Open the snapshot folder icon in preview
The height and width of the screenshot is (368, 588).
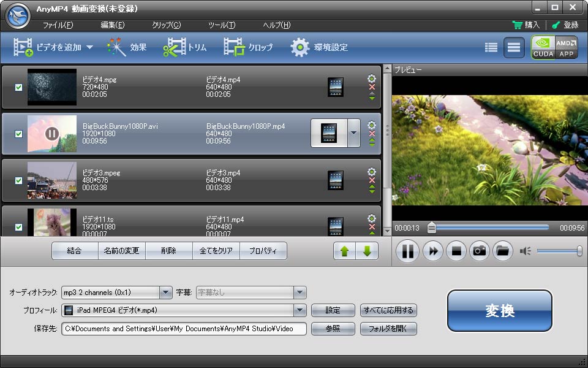click(502, 251)
